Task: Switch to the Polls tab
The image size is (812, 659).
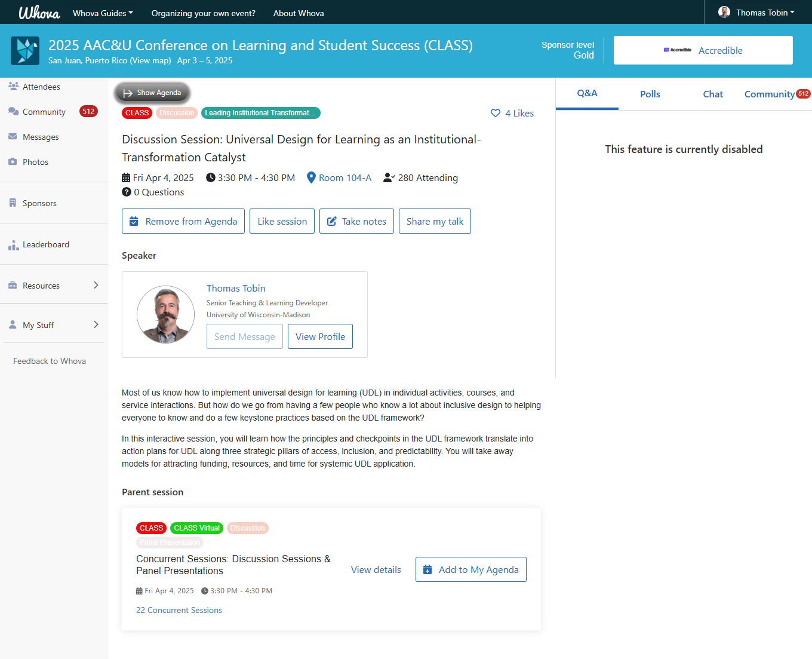Action: (650, 94)
